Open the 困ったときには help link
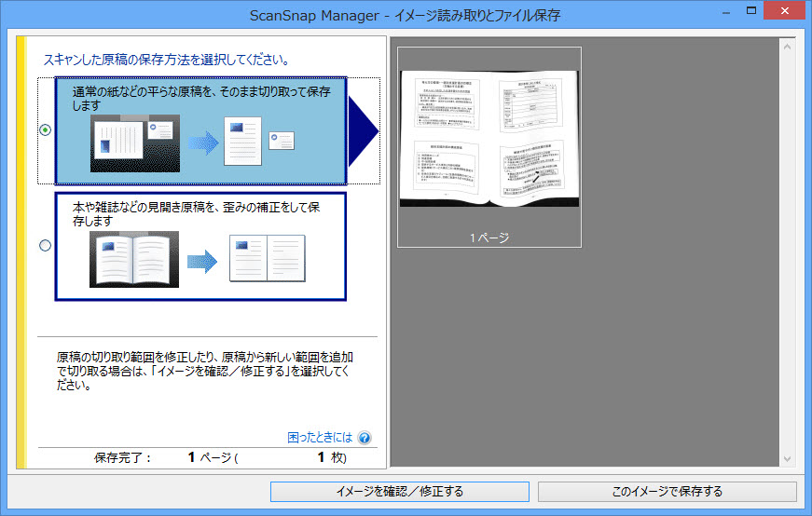Image resolution: width=812 pixels, height=516 pixels. click(x=320, y=438)
